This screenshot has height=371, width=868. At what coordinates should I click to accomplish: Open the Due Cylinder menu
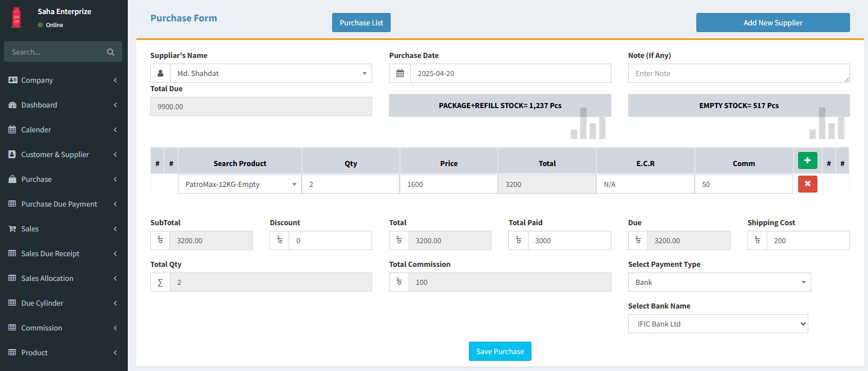pyautogui.click(x=64, y=303)
